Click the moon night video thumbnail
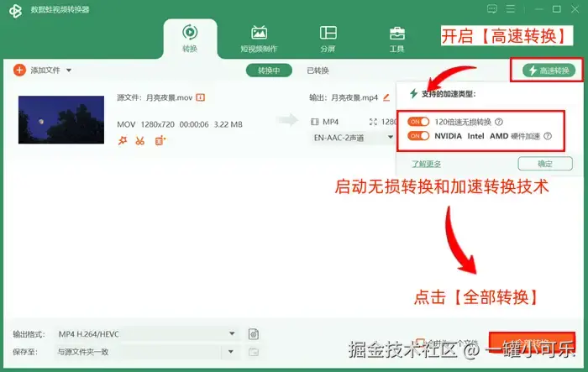 (x=61, y=119)
